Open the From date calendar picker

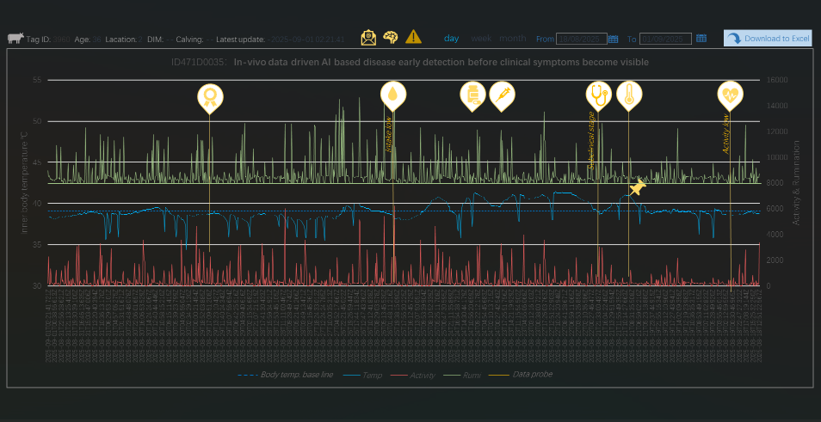coord(613,39)
